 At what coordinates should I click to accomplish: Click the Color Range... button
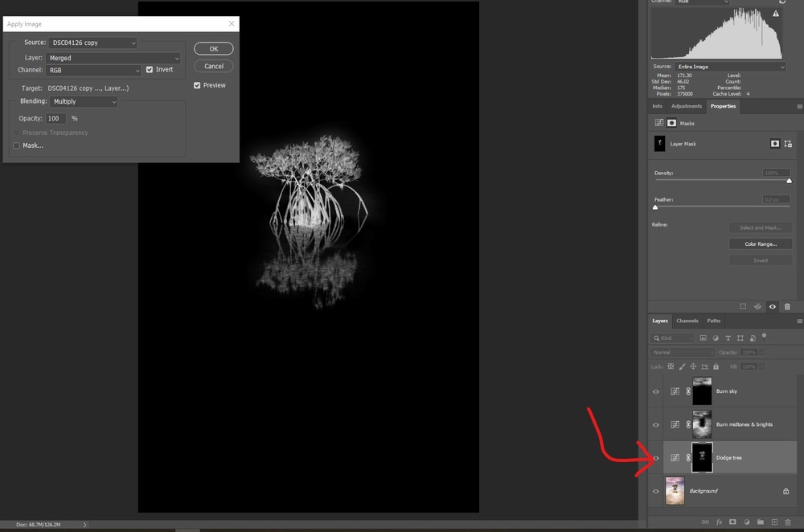point(761,244)
